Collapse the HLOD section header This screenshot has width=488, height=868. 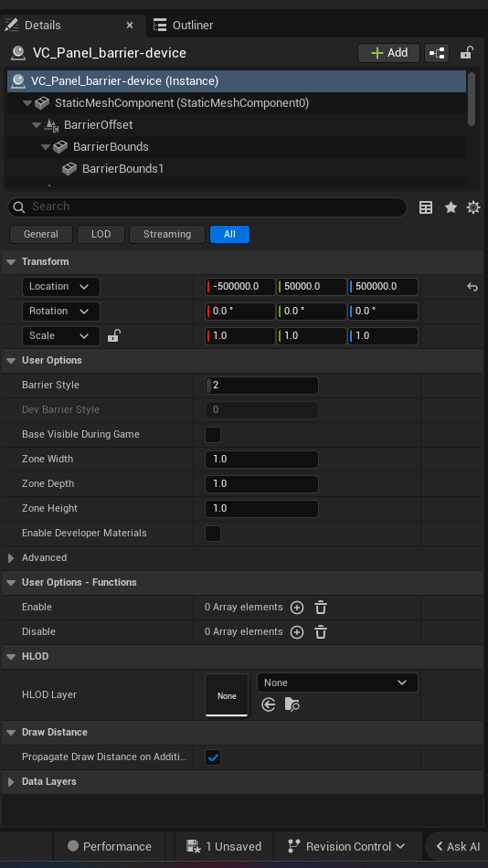[11, 657]
